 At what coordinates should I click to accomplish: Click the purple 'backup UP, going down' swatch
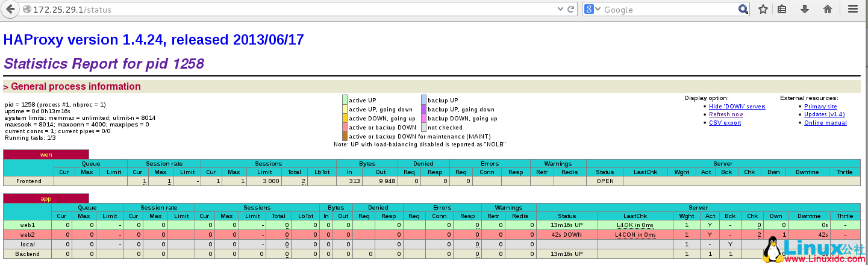pos(423,109)
